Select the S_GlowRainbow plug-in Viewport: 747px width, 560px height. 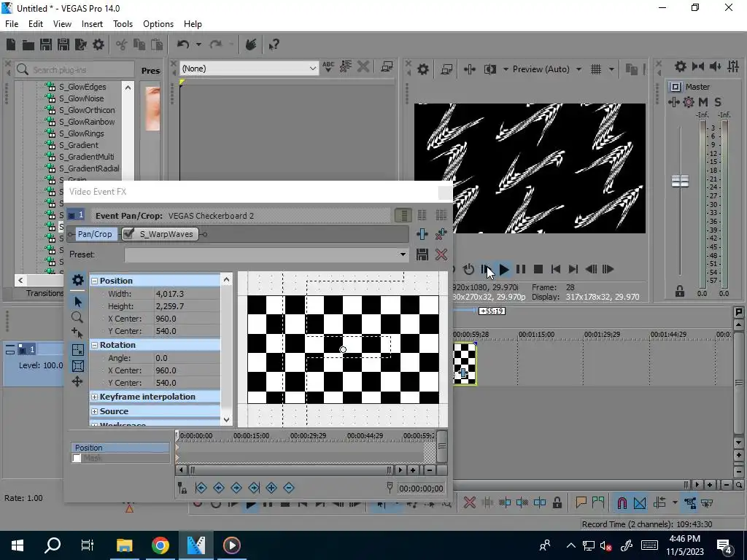pyautogui.click(x=86, y=122)
